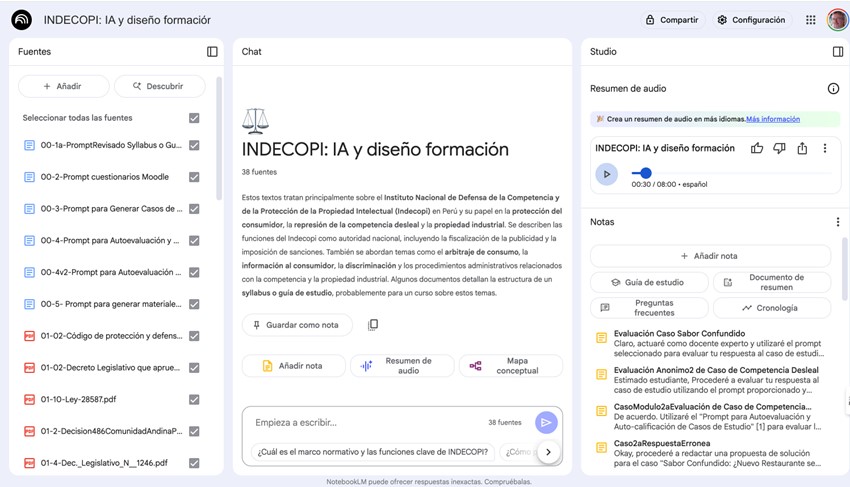This screenshot has height=487, width=850.
Task: Open note Evaluación Caso Sabor Confundido
Action: point(712,343)
